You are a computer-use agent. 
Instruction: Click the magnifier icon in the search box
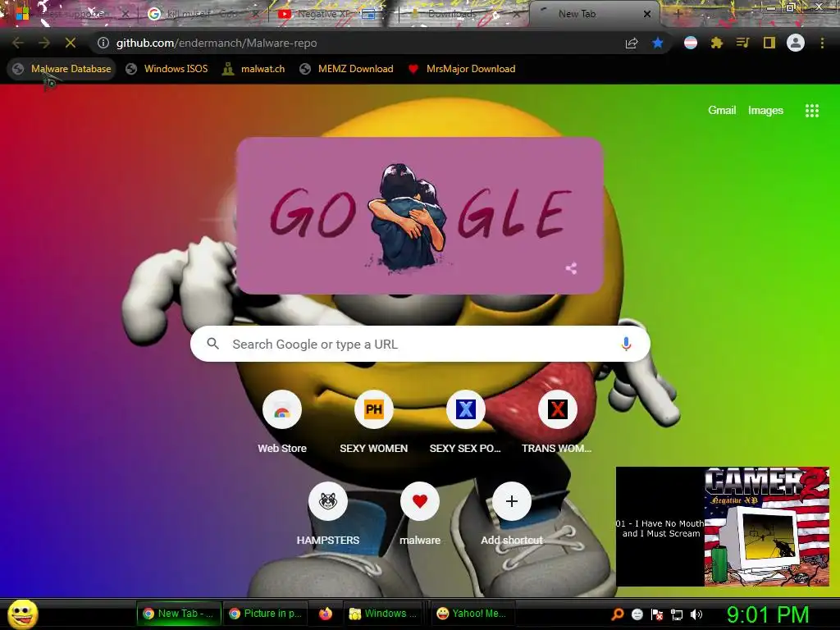pyautogui.click(x=212, y=344)
